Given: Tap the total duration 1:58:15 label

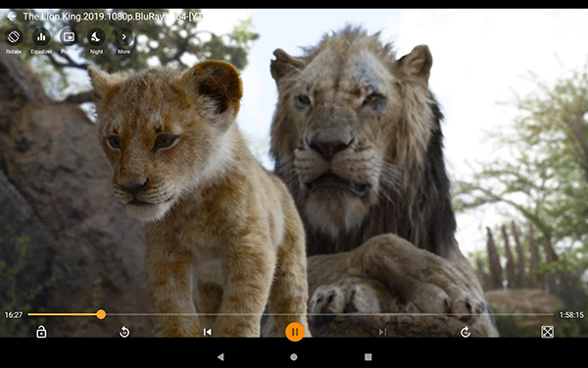Looking at the screenshot, I should pos(571,315).
